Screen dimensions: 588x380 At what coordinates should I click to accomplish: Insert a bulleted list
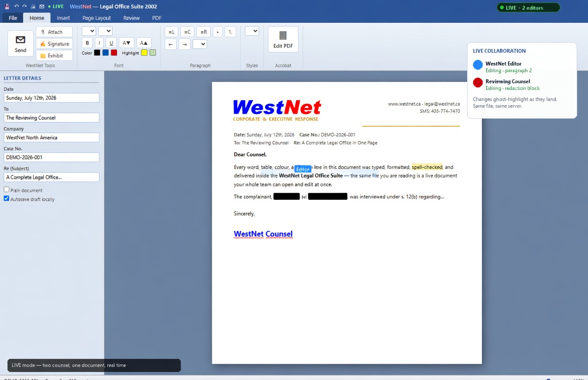(218, 32)
